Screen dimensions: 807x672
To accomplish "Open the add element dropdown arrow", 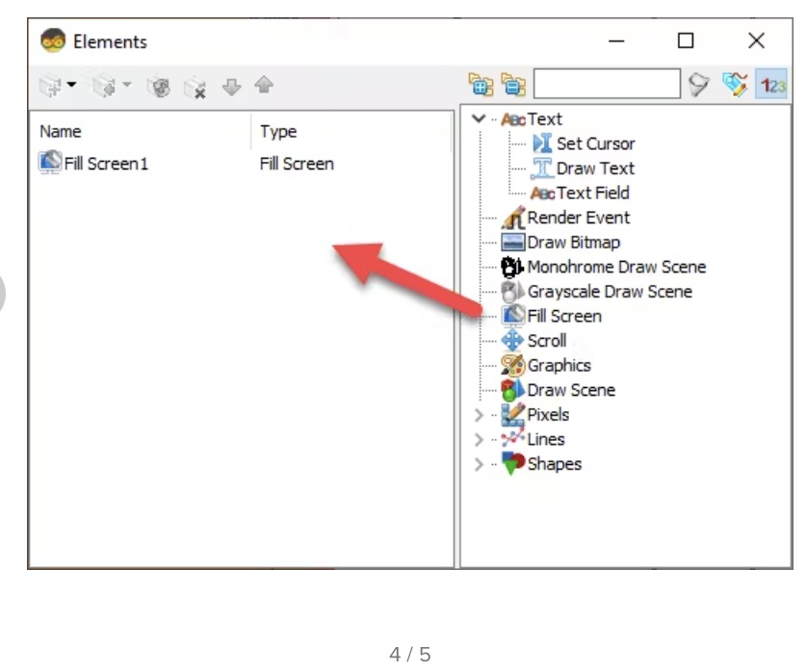I will pyautogui.click(x=71, y=88).
